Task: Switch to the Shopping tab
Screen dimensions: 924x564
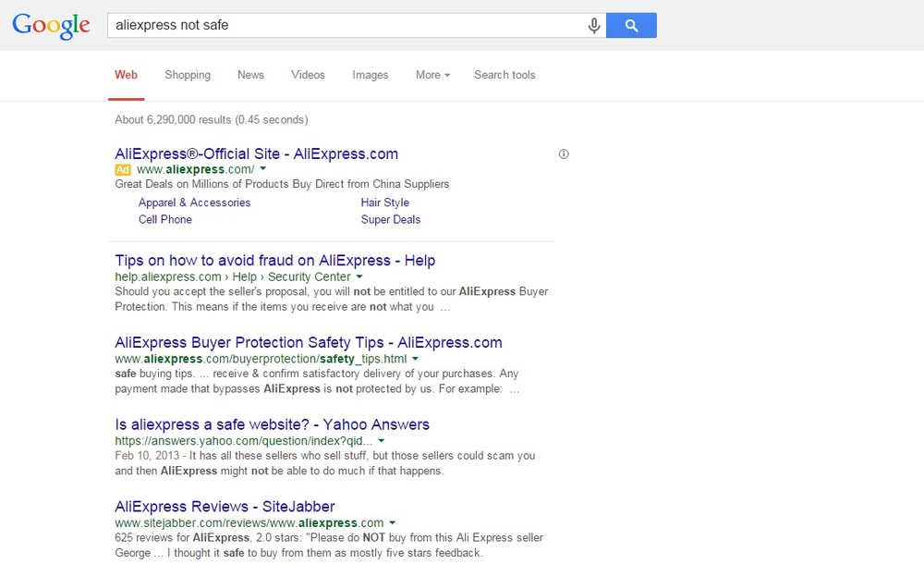Action: [x=188, y=75]
